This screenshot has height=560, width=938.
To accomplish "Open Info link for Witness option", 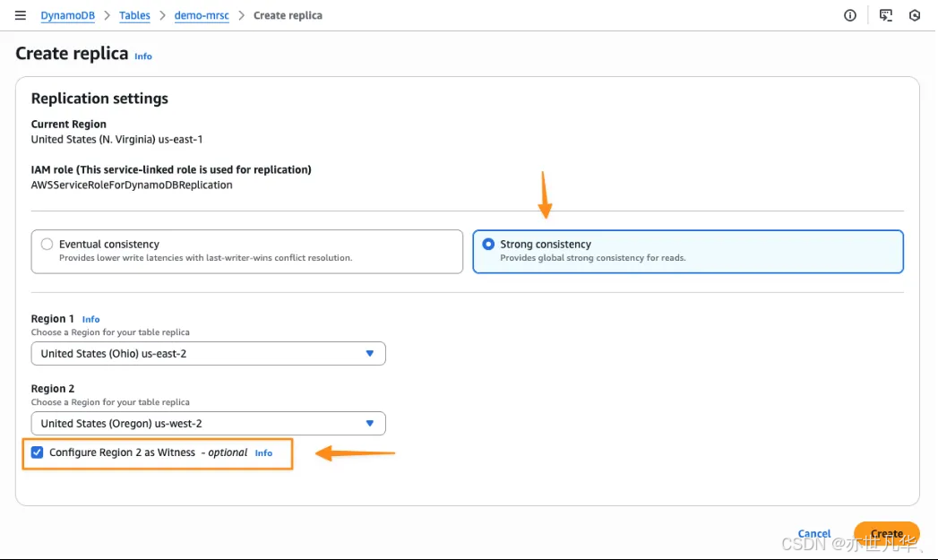I will coord(263,453).
